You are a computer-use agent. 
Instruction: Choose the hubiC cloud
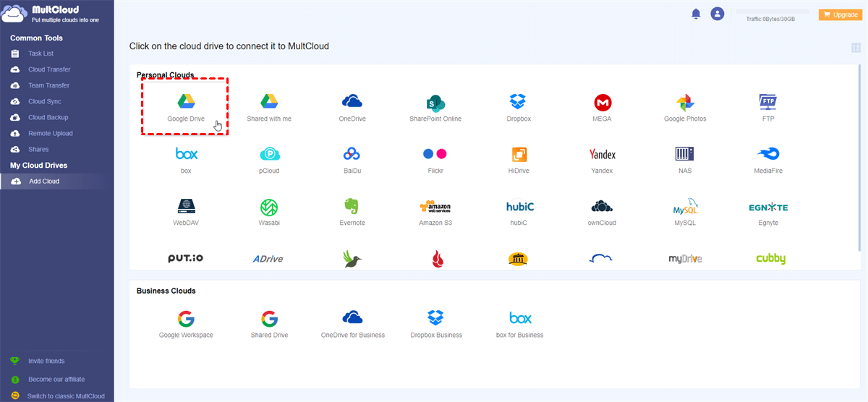(519, 212)
